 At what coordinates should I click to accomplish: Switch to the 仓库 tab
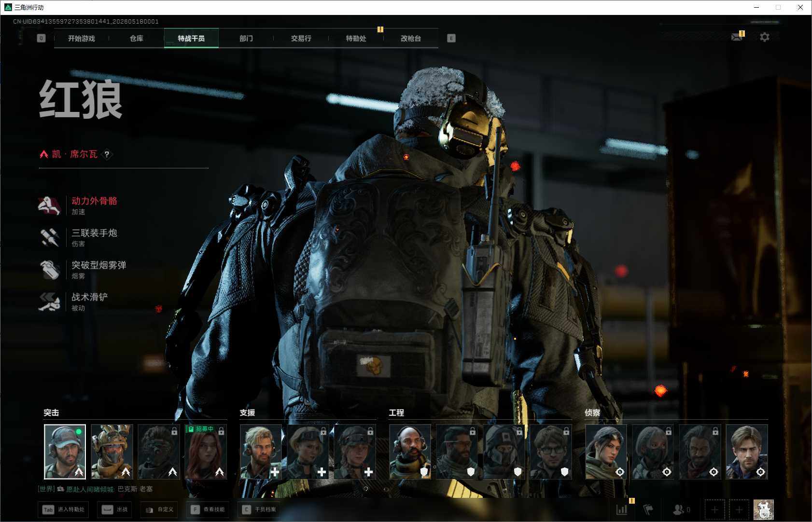(137, 38)
